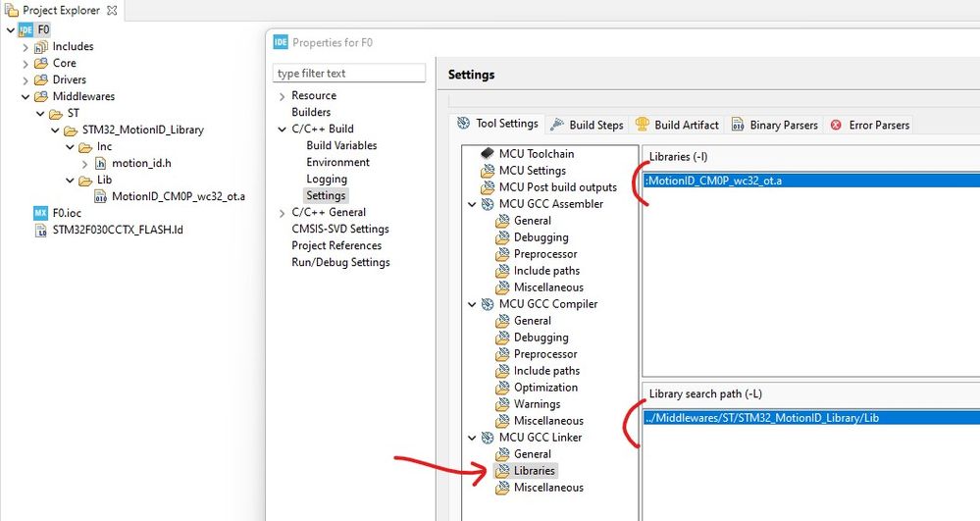Viewport: 980px width, 521px height.
Task: Click the motion_id.h header file icon
Action: (x=100, y=163)
